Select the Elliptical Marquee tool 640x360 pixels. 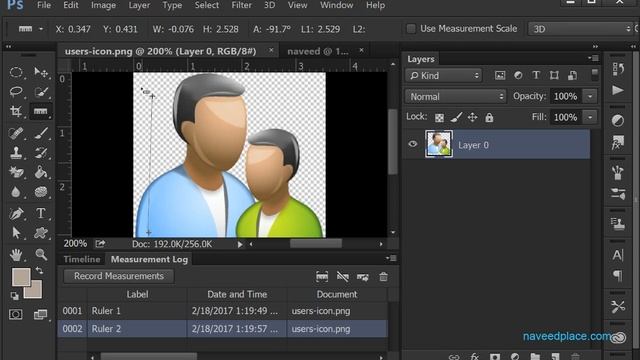[16, 72]
